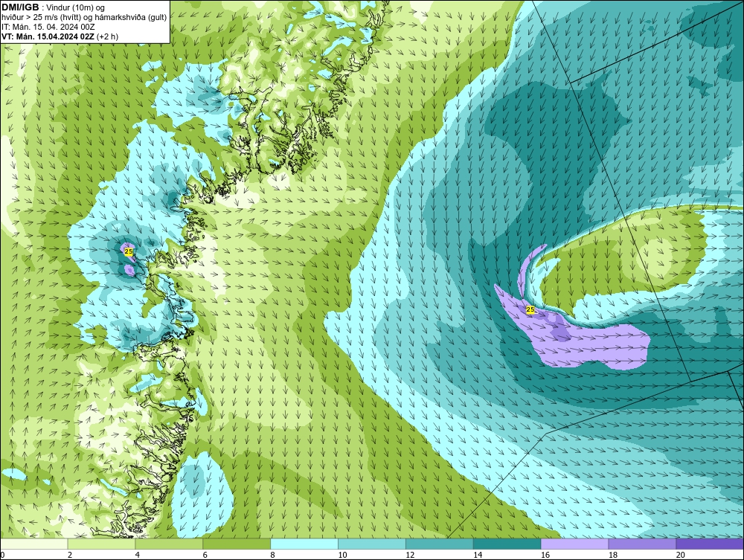Click the 'IT: Mán. 15. 04. 2024 00Z' line
This screenshot has width=744, height=560.
(48, 27)
